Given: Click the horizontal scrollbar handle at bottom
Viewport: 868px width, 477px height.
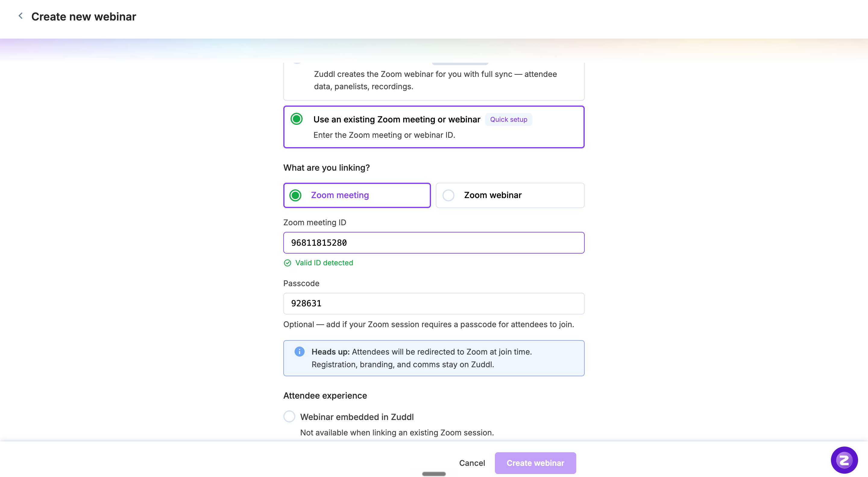Looking at the screenshot, I should point(434,474).
